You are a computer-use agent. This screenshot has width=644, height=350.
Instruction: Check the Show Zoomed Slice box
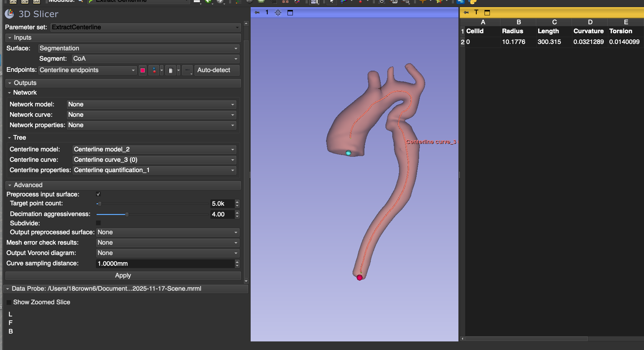point(9,302)
